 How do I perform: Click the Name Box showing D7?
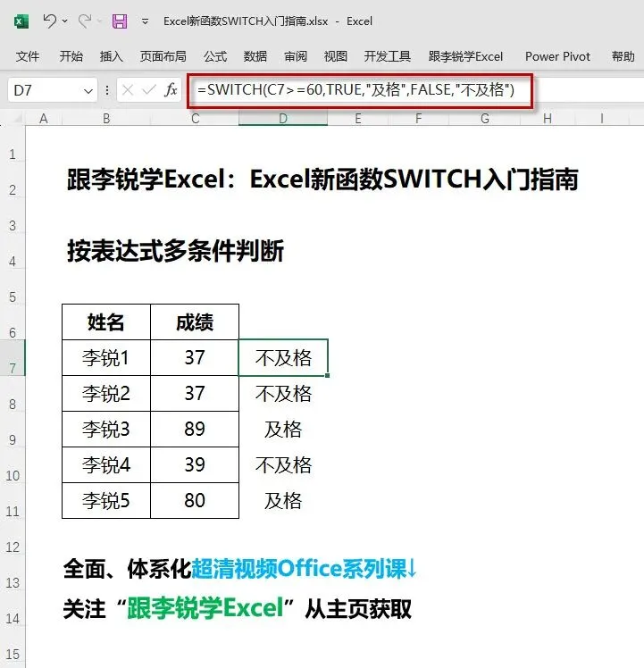click(x=45, y=90)
